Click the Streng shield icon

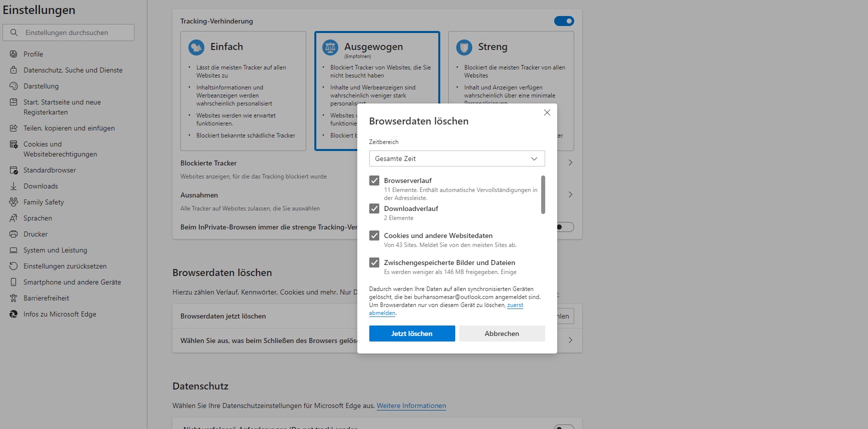tap(464, 47)
